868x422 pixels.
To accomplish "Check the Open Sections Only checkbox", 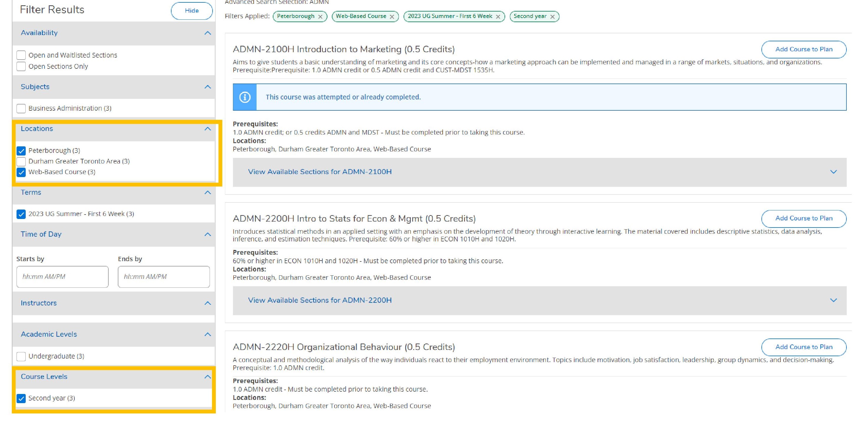I will coord(21,66).
